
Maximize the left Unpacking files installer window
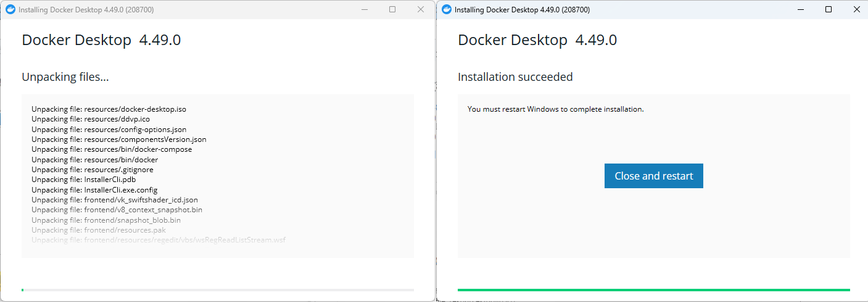[392, 9]
